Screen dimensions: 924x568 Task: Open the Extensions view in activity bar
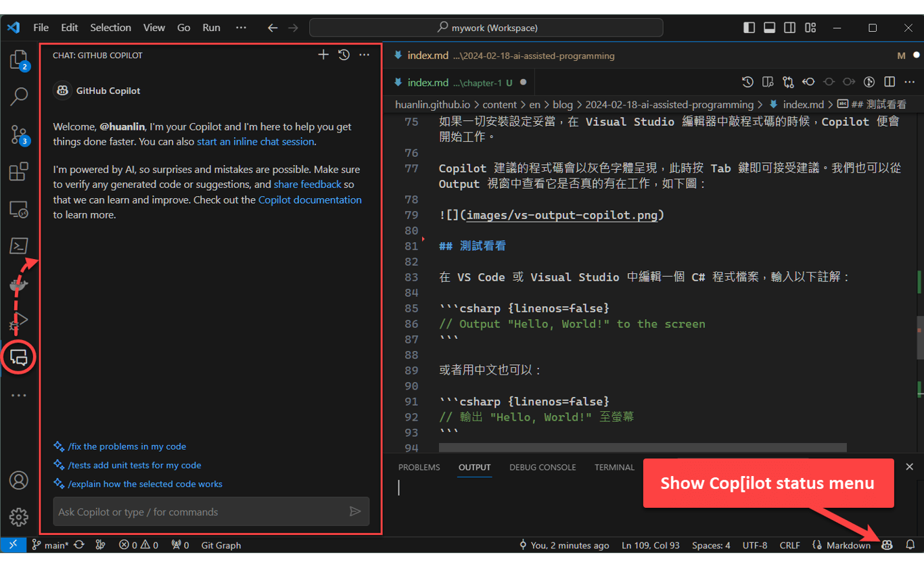pos(19,172)
